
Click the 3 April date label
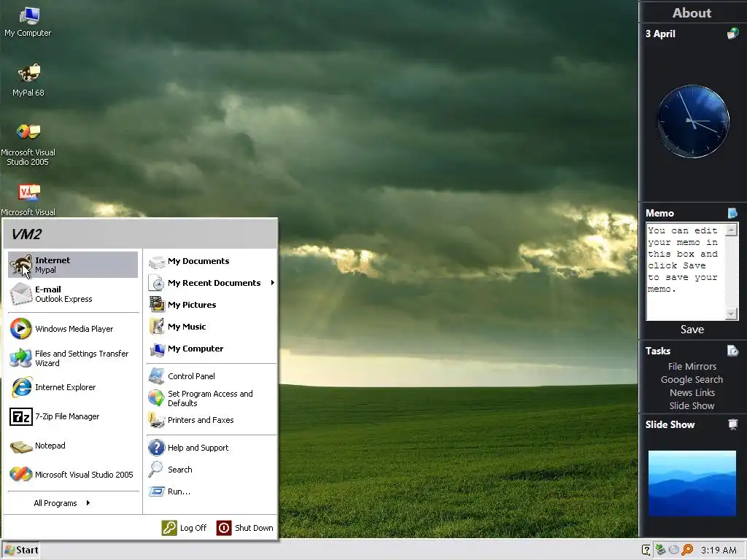pyautogui.click(x=660, y=34)
